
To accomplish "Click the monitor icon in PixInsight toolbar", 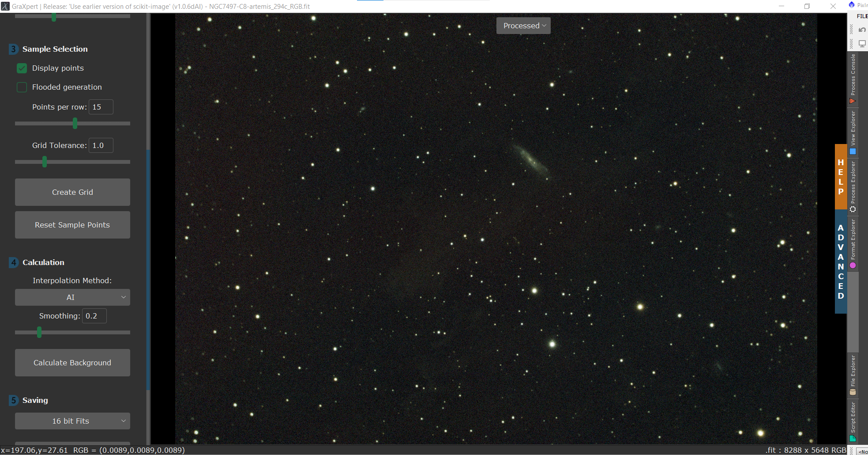I will tap(862, 43).
